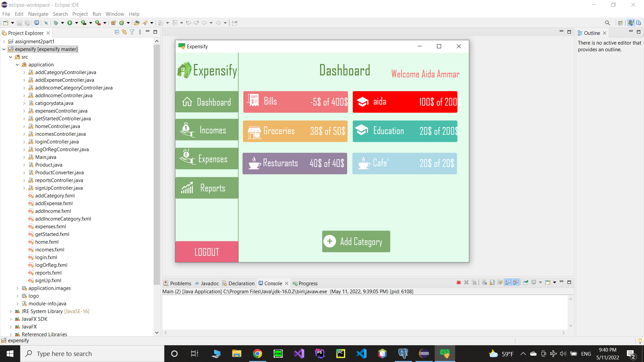This screenshot has width=644, height=362.
Task: Click the Open Console icon
Action: pos(548,283)
